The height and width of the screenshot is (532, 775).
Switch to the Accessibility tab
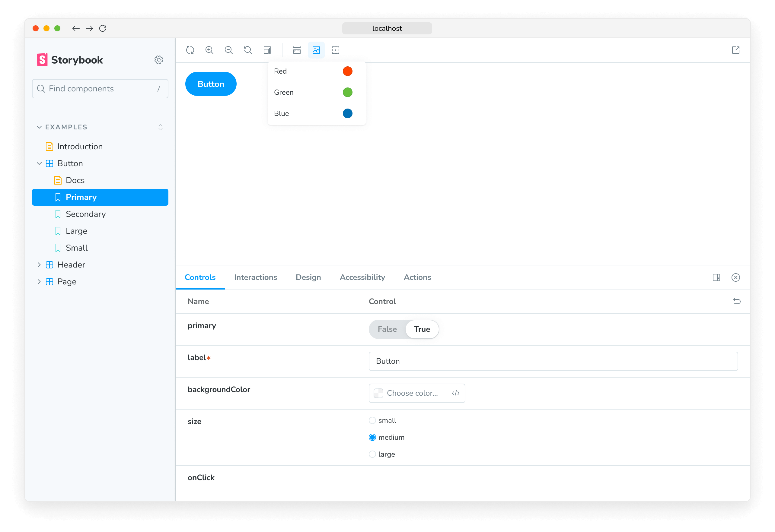(x=362, y=277)
